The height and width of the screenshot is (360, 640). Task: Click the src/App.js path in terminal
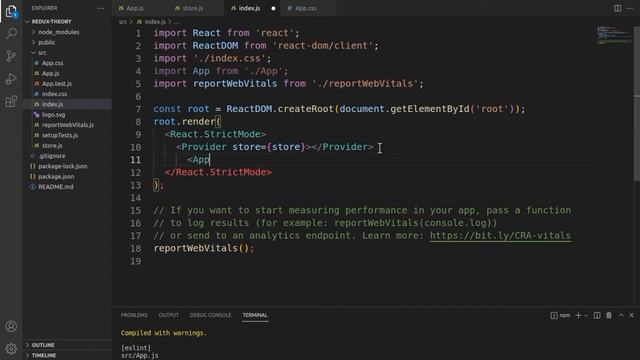pyautogui.click(x=139, y=356)
